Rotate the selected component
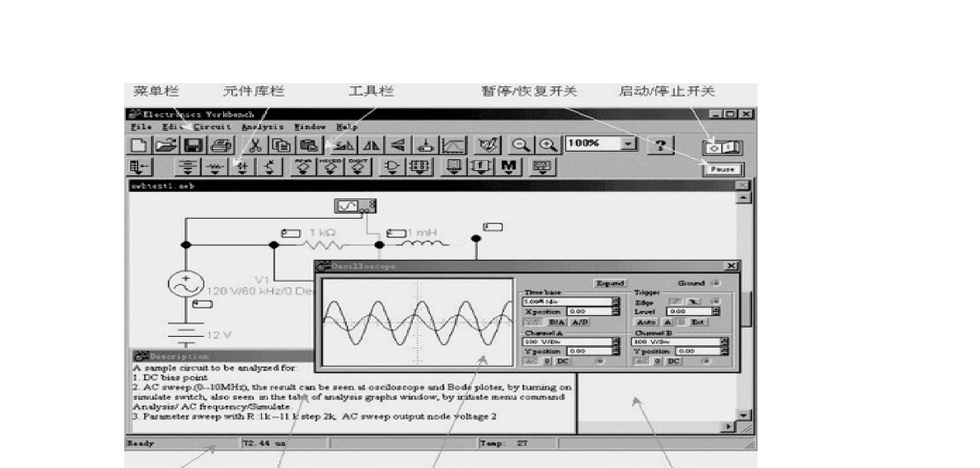The width and height of the screenshot is (980, 468). coord(343,145)
